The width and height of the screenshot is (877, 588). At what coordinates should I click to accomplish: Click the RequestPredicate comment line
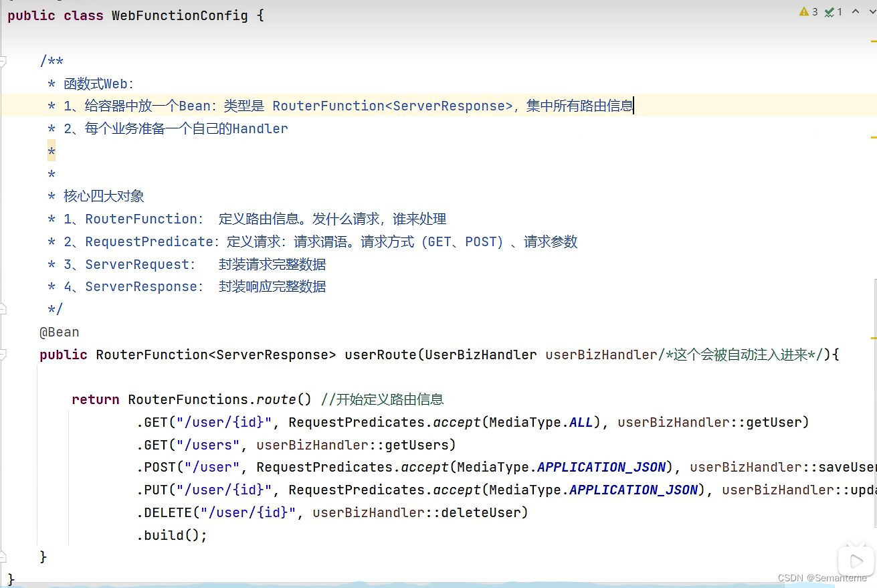coord(312,241)
